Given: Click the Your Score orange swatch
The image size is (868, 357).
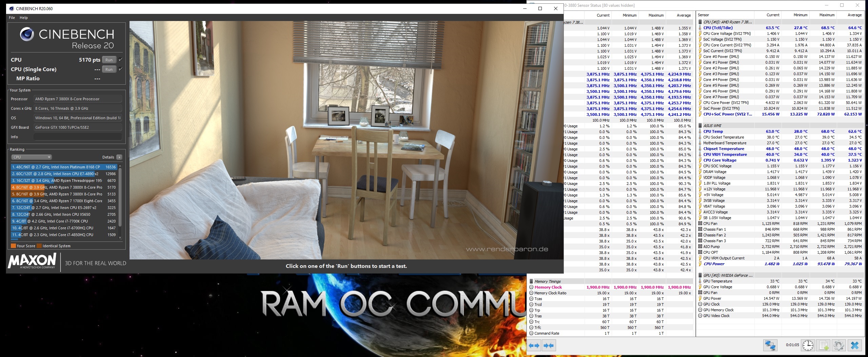Looking at the screenshot, I should 13,246.
